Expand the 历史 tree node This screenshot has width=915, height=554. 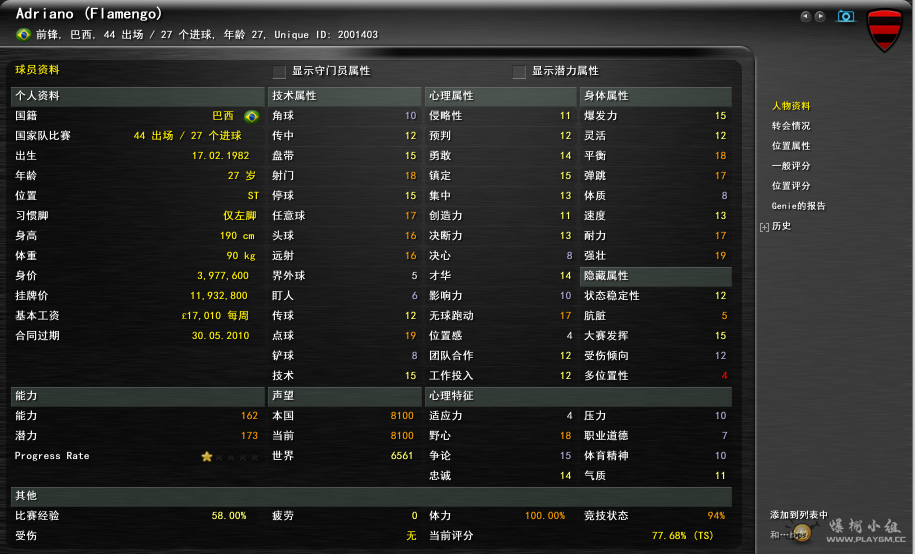click(765, 226)
